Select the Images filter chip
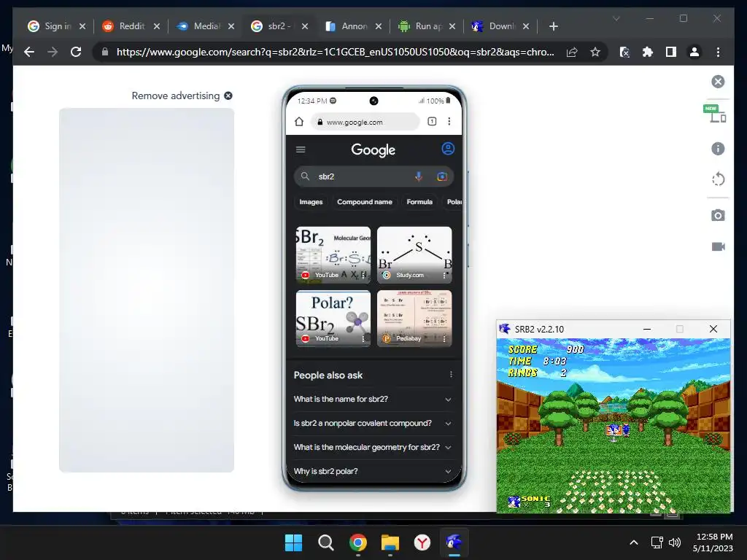The height and width of the screenshot is (560, 747). click(x=311, y=202)
